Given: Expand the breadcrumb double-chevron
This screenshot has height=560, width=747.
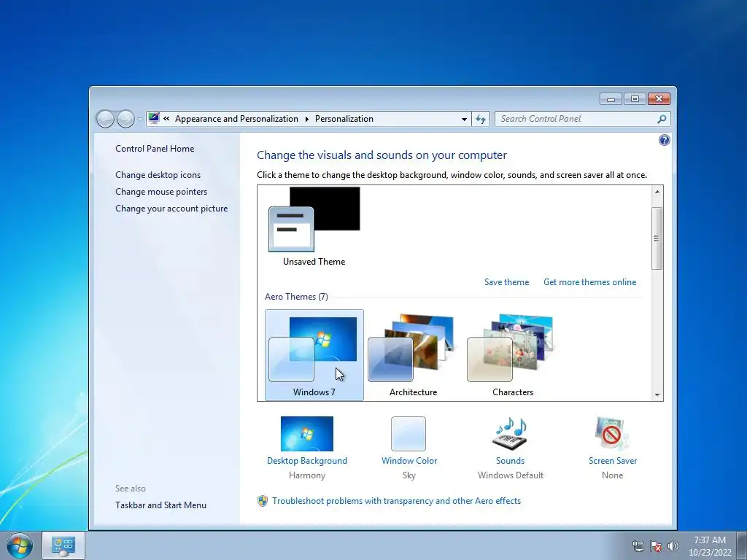Looking at the screenshot, I should [x=166, y=119].
